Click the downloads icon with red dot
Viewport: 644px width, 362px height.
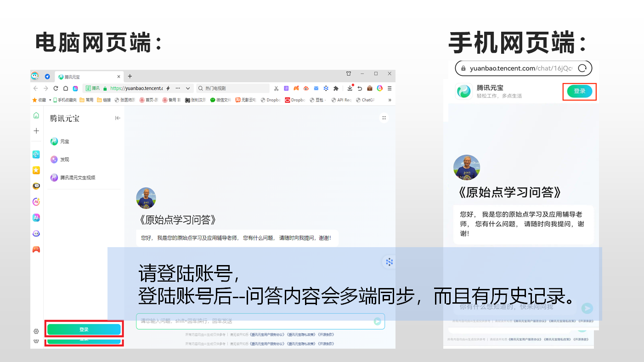(350, 88)
